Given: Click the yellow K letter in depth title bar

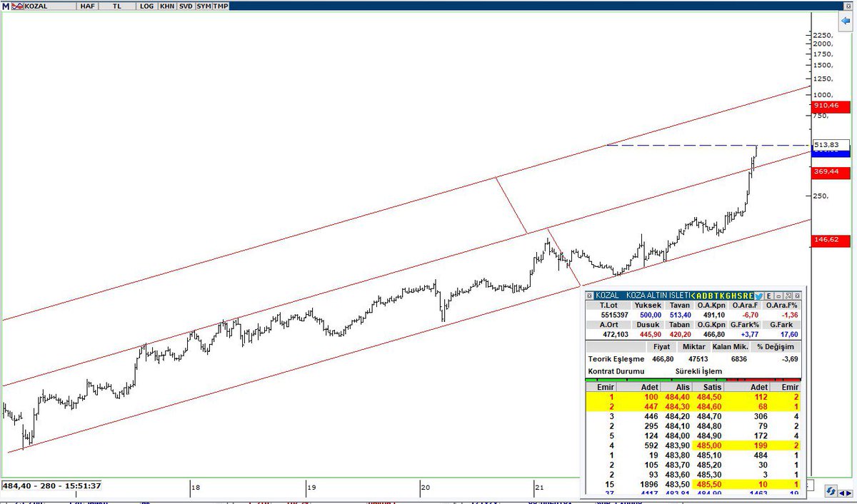Looking at the screenshot, I should (722, 296).
